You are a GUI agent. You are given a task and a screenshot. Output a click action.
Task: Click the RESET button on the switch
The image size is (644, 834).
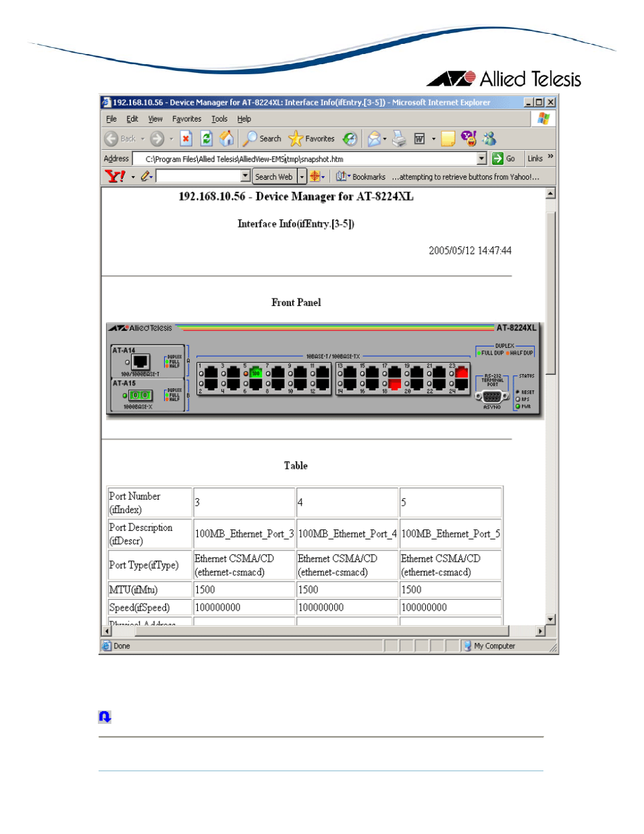coord(518,392)
